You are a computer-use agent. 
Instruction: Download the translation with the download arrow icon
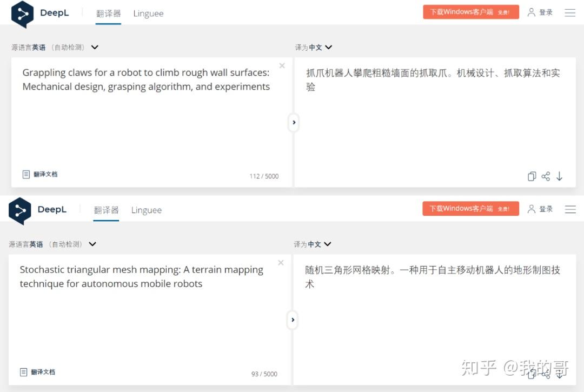point(560,176)
